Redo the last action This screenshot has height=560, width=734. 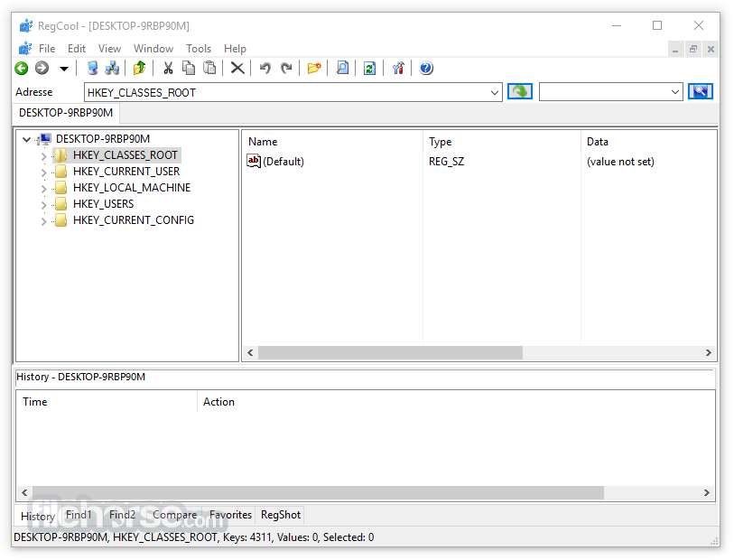tap(286, 69)
